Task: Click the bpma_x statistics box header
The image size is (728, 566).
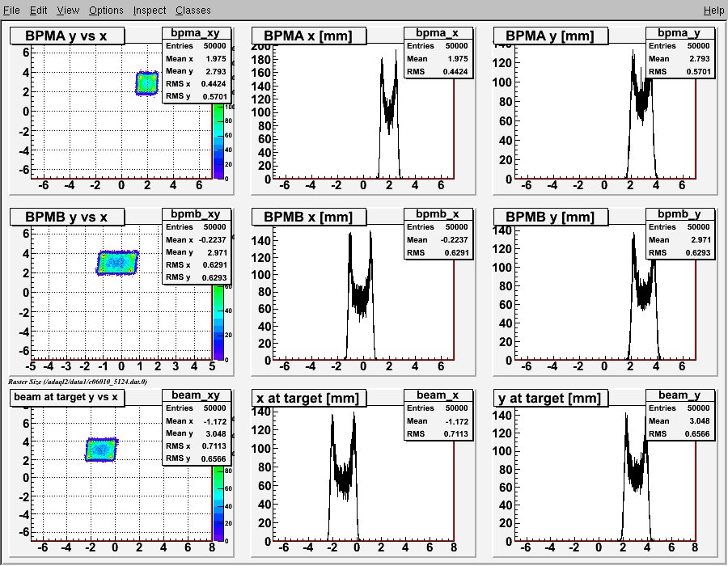Action: pos(438,33)
